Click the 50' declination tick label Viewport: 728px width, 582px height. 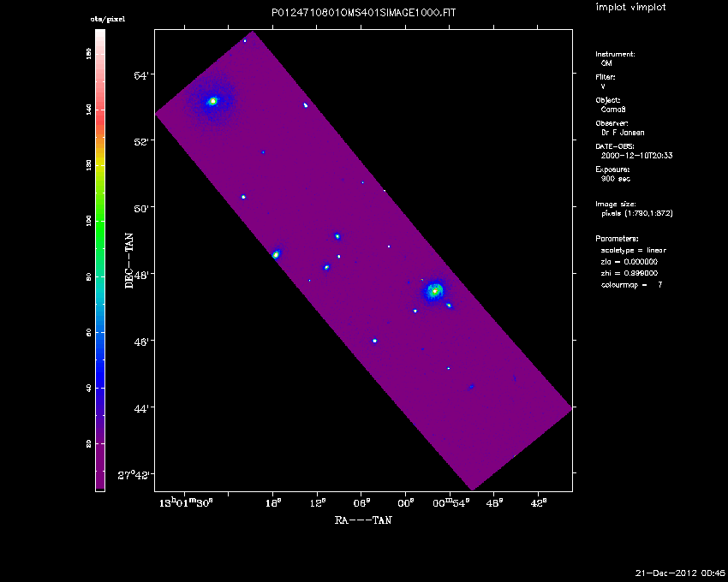tap(141, 208)
